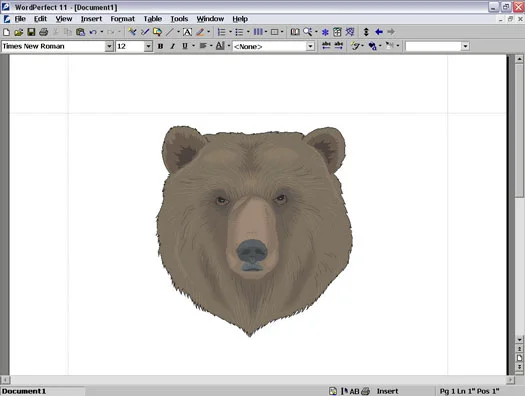
Task: Go back with the blue left arrow
Action: (x=379, y=32)
